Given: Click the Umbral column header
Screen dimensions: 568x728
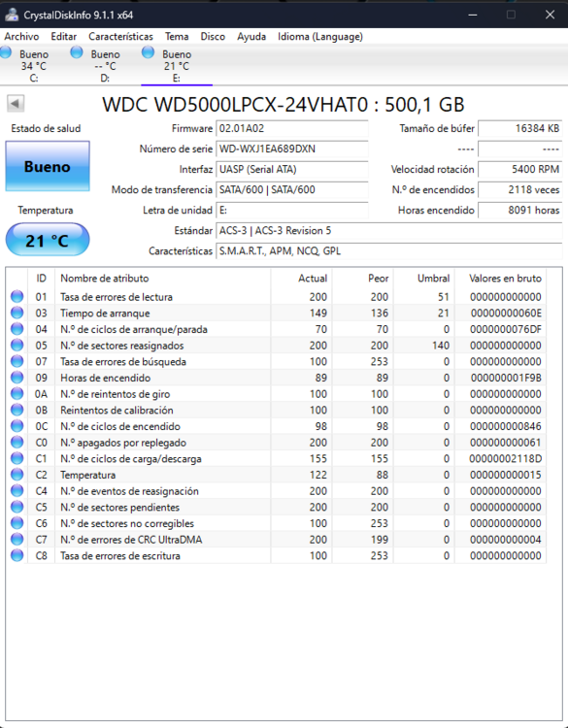Looking at the screenshot, I should tap(424, 279).
